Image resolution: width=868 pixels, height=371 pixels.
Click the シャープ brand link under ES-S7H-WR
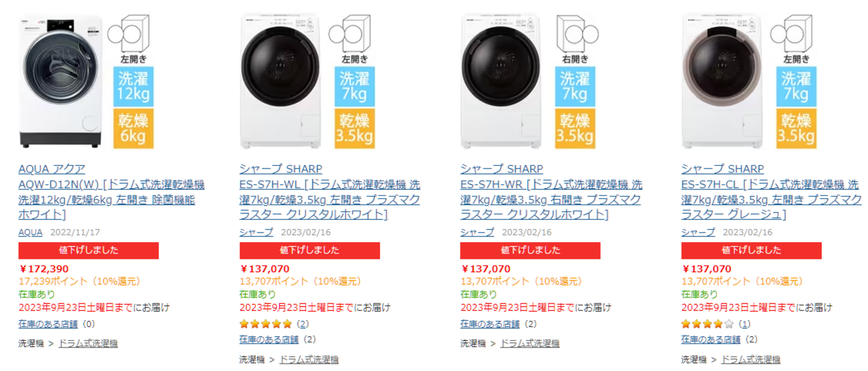[x=477, y=233]
